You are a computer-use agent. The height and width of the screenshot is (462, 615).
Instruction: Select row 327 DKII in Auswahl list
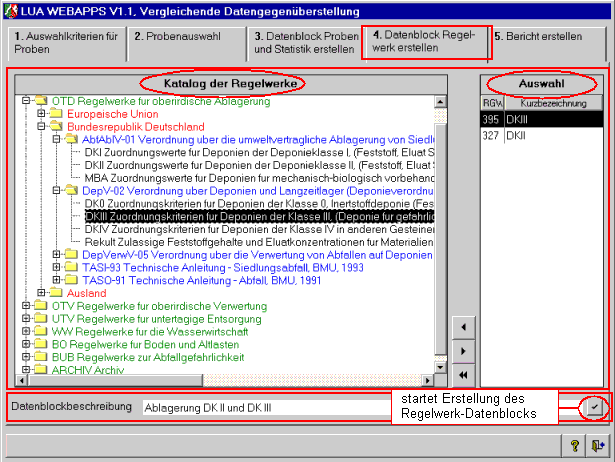pyautogui.click(x=540, y=134)
